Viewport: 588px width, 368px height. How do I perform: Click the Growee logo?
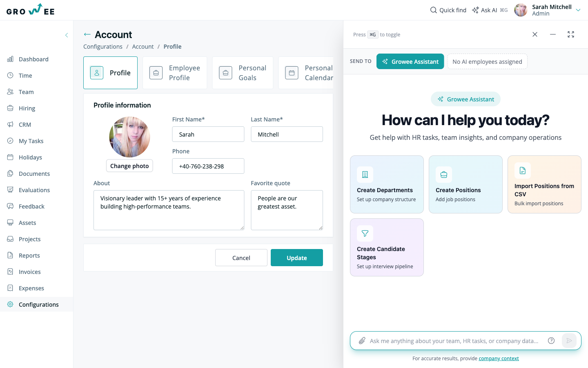pos(31,10)
